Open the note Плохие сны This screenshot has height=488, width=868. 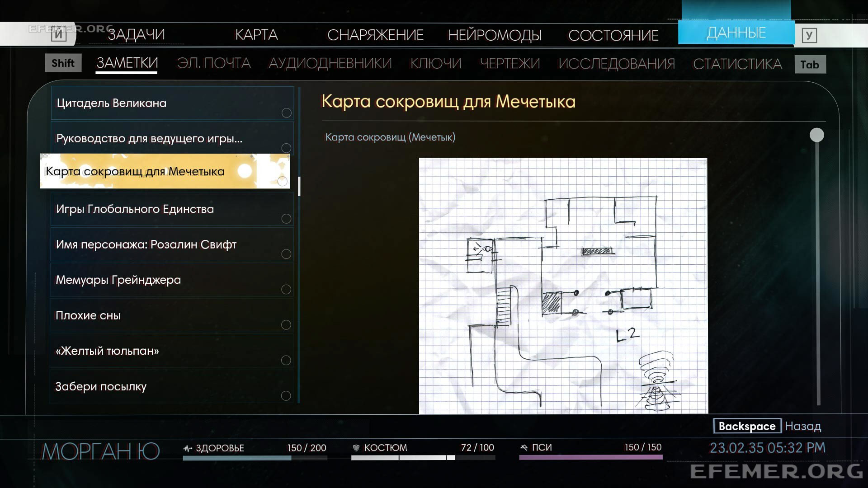[172, 315]
